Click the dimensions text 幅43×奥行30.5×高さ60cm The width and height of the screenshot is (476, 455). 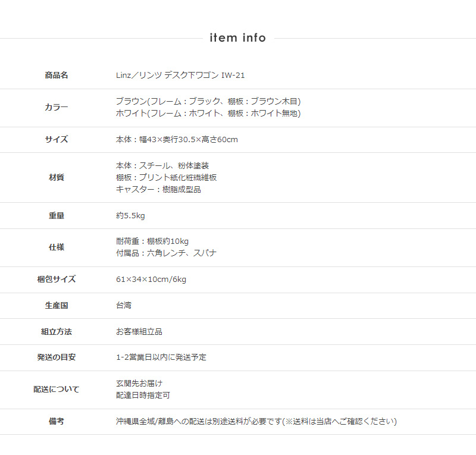(x=177, y=140)
